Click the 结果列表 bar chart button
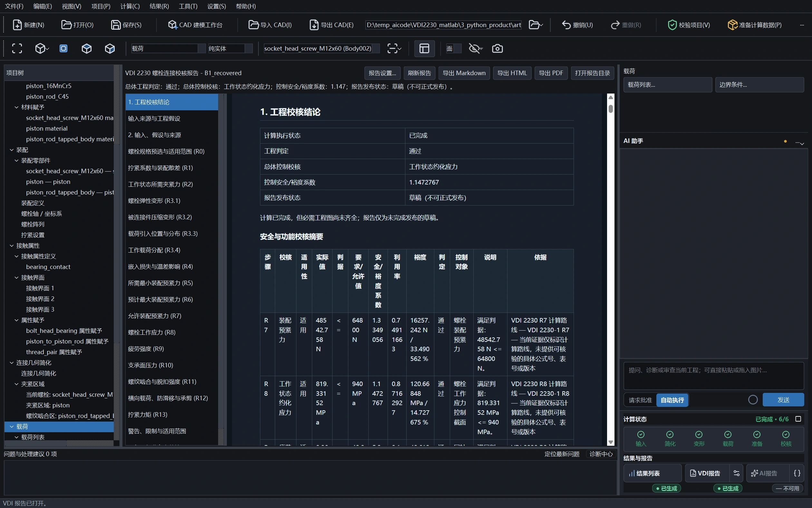 652,473
